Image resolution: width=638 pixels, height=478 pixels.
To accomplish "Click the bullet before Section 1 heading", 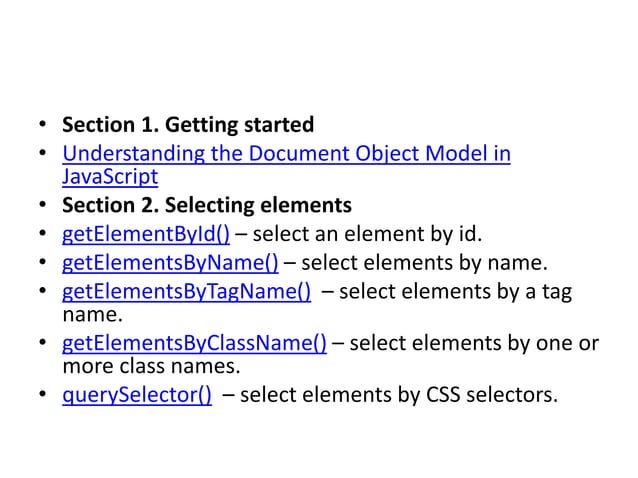I will click(42, 127).
